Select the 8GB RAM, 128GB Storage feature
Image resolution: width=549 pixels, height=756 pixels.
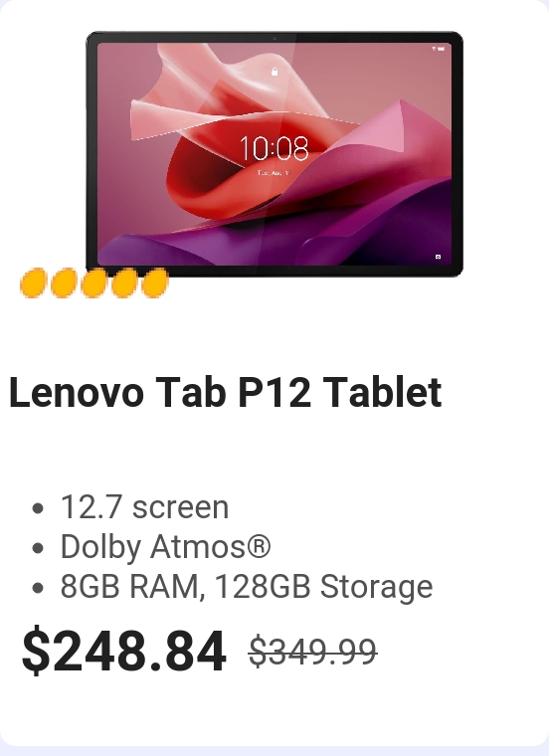[247, 587]
